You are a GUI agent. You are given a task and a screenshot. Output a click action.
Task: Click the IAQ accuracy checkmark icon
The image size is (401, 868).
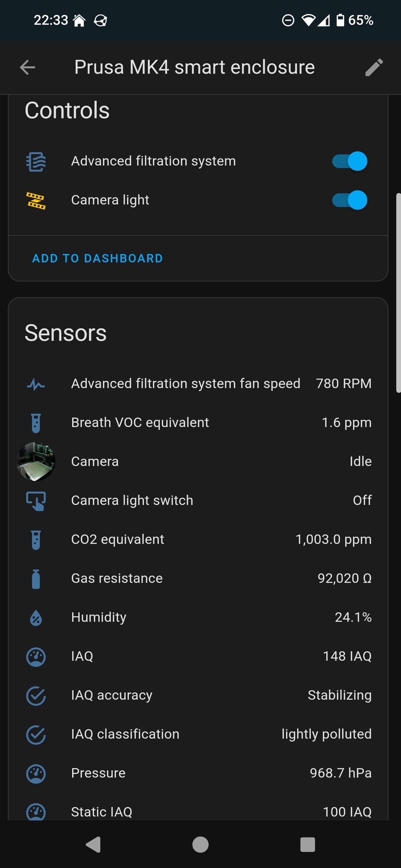[x=35, y=695]
